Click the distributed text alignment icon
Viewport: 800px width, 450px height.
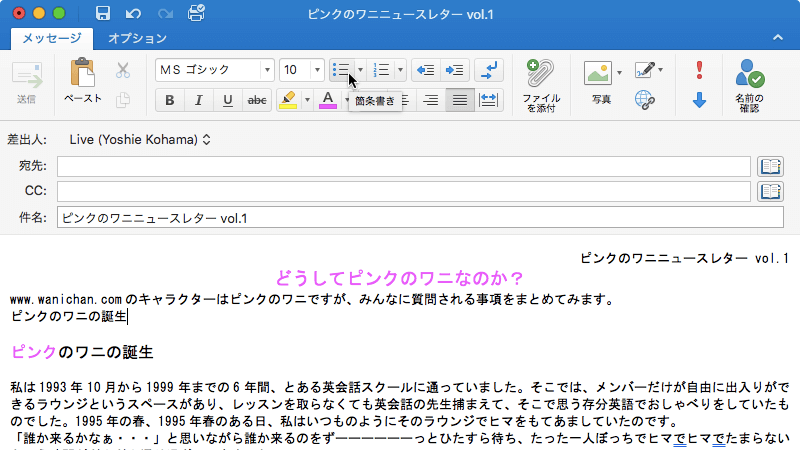click(x=488, y=100)
